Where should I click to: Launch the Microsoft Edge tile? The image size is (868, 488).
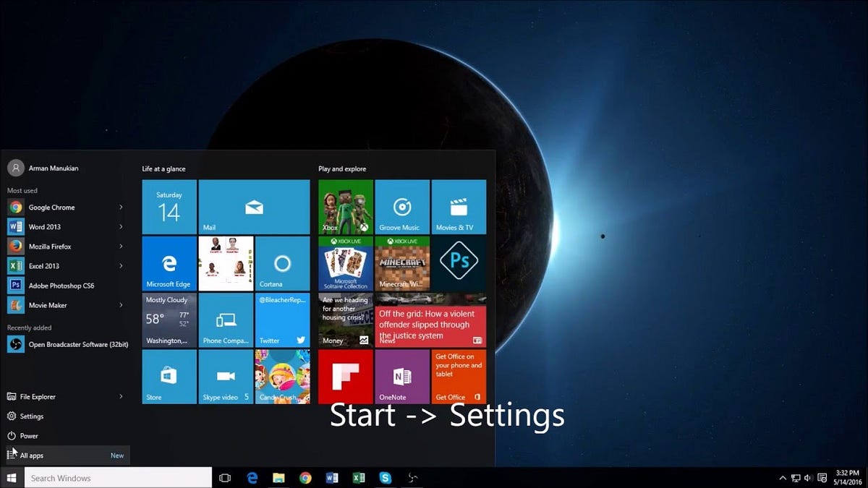(169, 263)
